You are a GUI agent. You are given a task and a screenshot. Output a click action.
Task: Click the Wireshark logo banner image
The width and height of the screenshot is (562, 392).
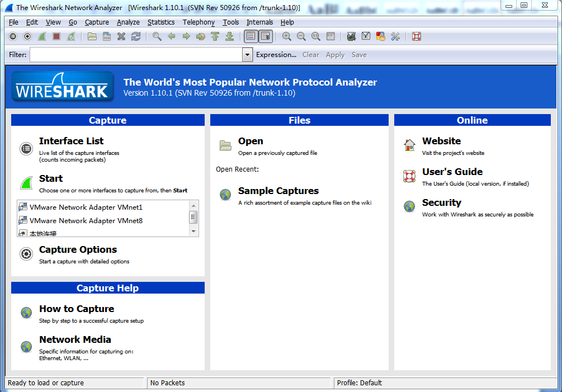pos(63,87)
